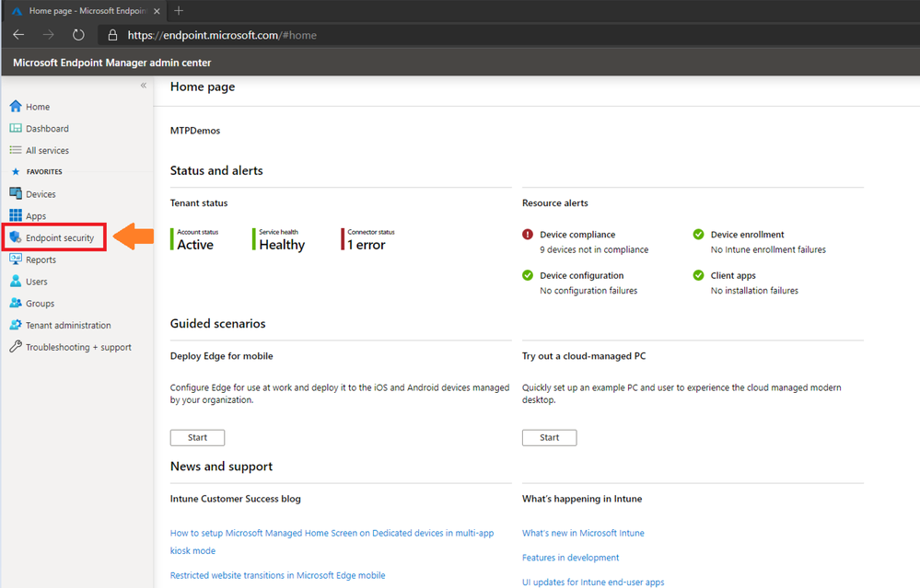Click the Connector status 1 error tile

[x=367, y=240]
